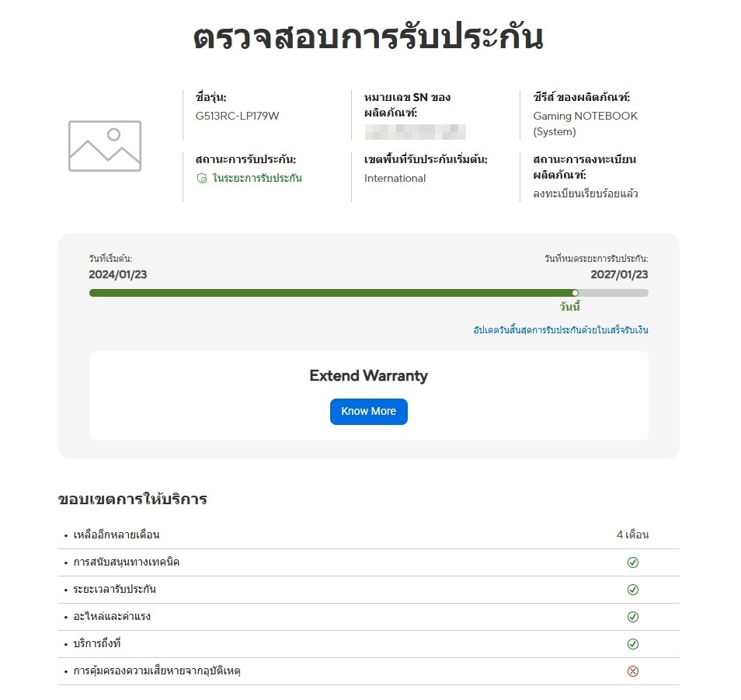Click the green checkmark for บริการถึงที่
This screenshot has height=700, width=741.
tap(633, 644)
